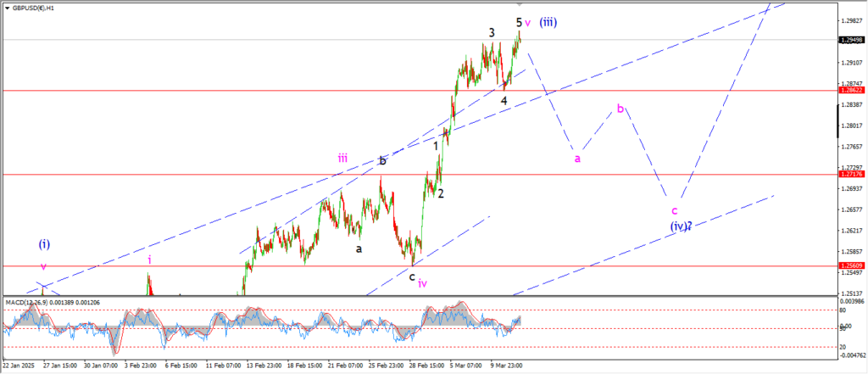The image size is (868, 374).
Task: Select the black wave label 1
Action: coord(437,146)
